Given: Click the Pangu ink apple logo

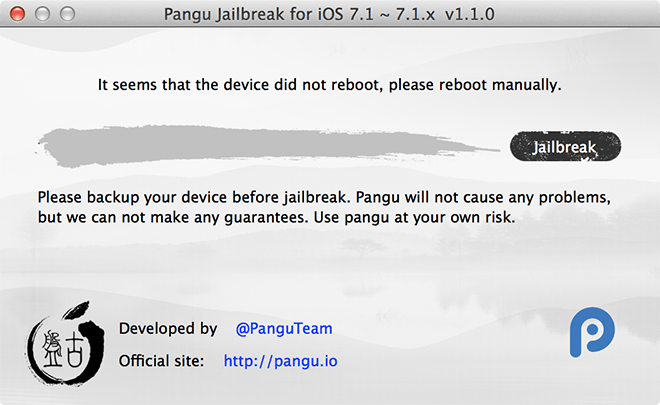Looking at the screenshot, I should pyautogui.click(x=64, y=344).
